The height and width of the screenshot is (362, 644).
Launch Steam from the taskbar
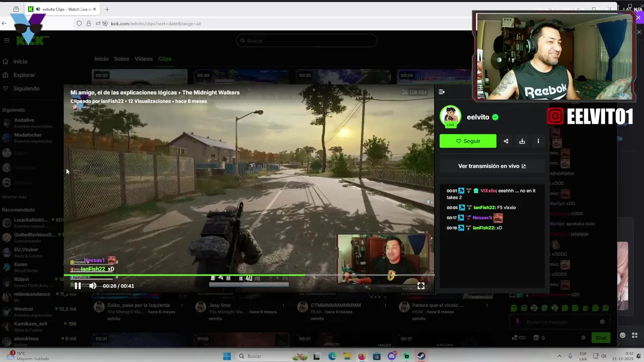(422, 356)
